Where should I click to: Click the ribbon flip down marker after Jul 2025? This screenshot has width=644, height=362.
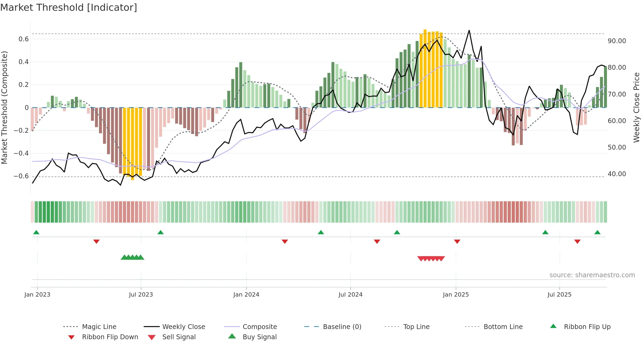577,242
